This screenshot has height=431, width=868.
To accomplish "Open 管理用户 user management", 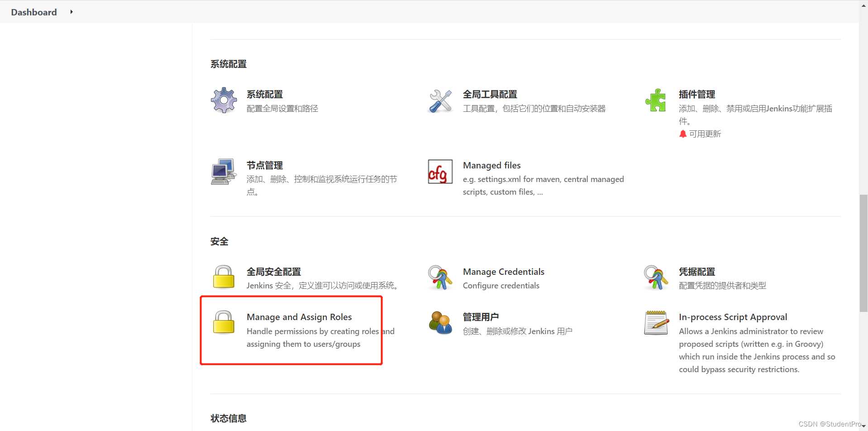I will 481,317.
